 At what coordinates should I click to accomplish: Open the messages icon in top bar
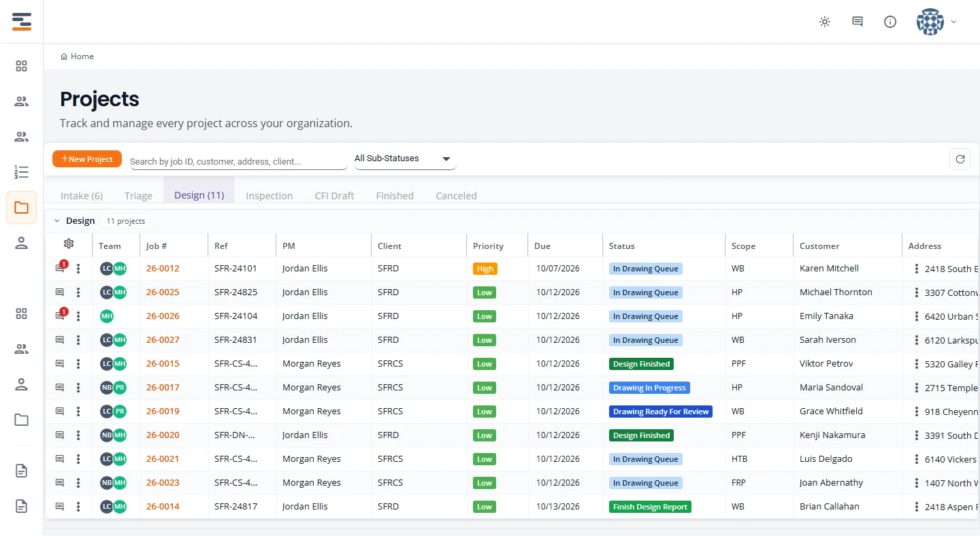click(857, 22)
